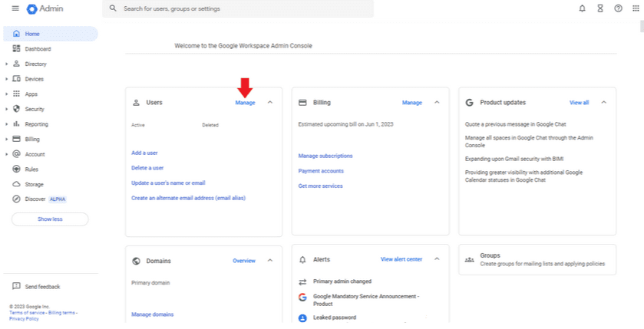Open the main hamburger menu
Image resolution: width=644 pixels, height=329 pixels.
(15, 8)
